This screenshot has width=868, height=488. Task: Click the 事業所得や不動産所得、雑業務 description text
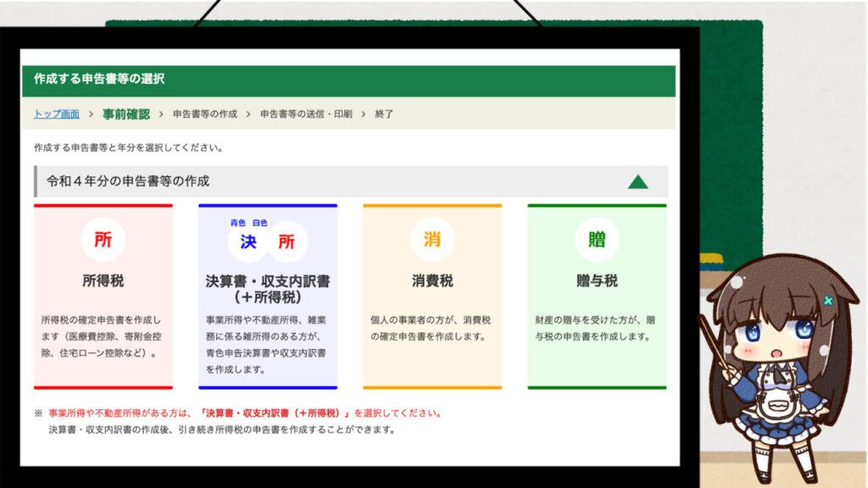266,344
